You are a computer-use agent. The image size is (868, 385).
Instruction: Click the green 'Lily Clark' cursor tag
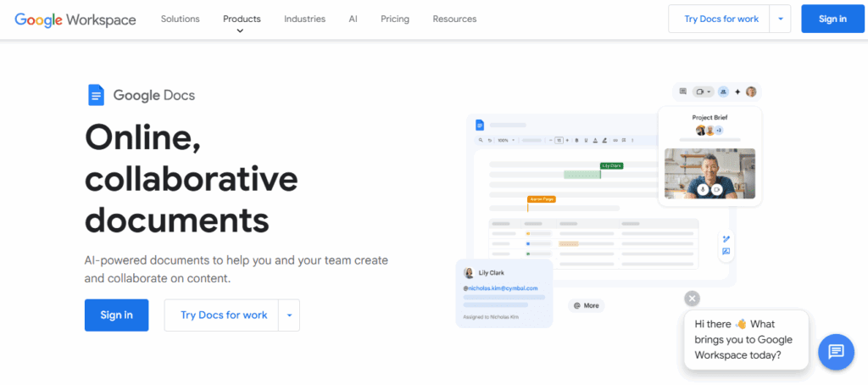click(612, 165)
